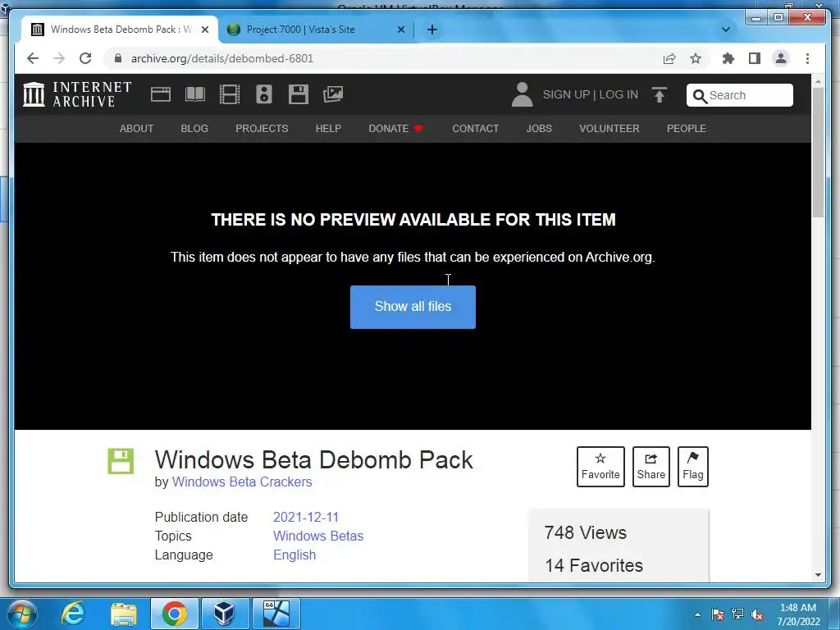
Task: Open the PEOPLE menu item
Action: coord(687,129)
